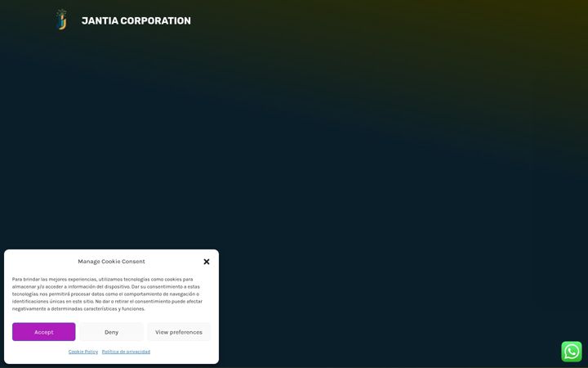The width and height of the screenshot is (588, 368).
Task: Open the WhatsApp chat icon
Action: [x=572, y=352]
